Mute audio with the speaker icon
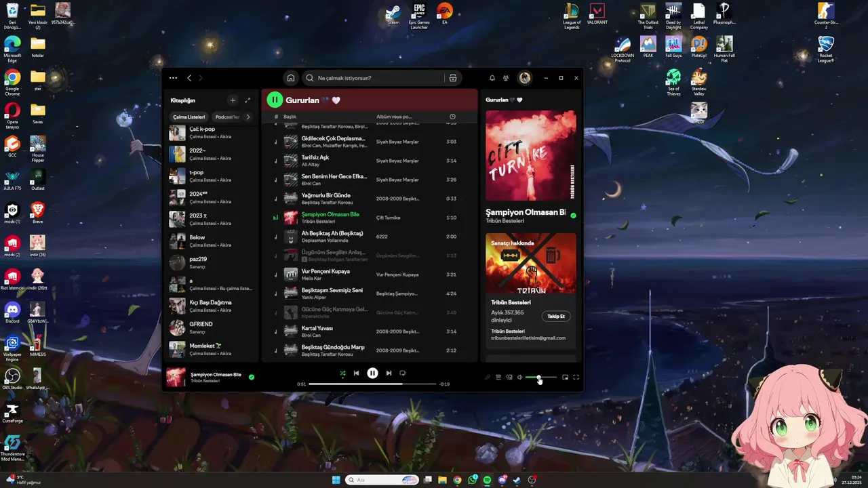Viewport: 868px width, 488px height. pyautogui.click(x=520, y=378)
